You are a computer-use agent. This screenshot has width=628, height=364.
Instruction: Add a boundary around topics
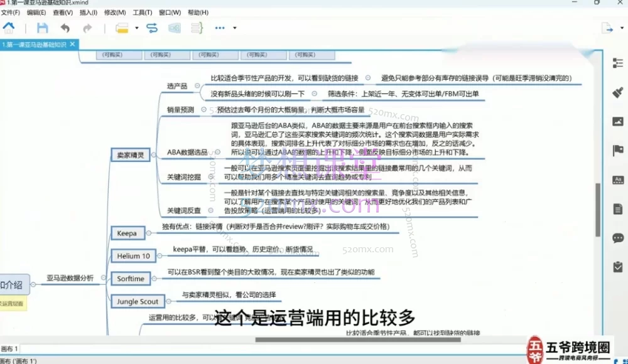(174, 28)
